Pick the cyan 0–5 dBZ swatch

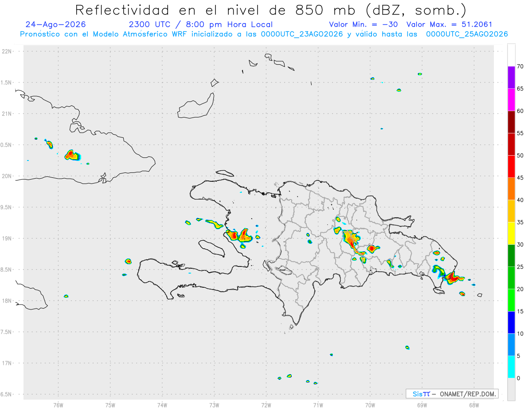pyautogui.click(x=511, y=367)
